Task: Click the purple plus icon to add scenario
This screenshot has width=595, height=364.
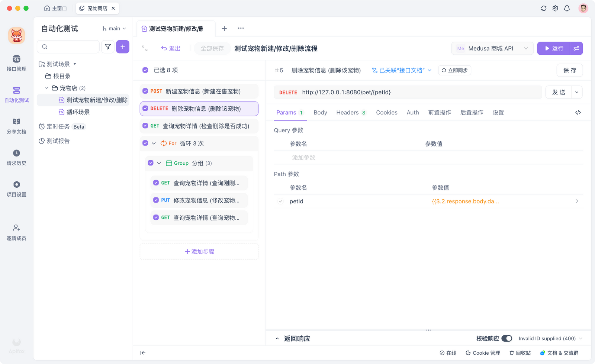Action: coord(122,46)
